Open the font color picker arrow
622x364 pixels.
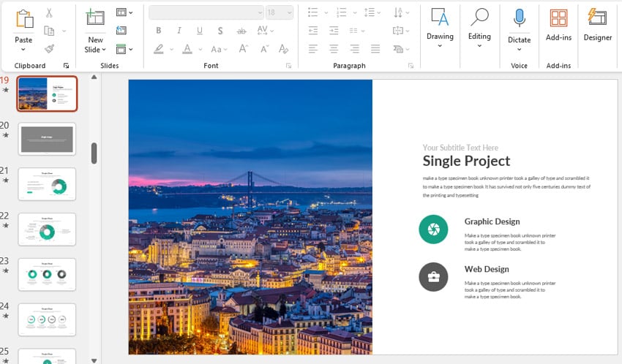(x=201, y=50)
